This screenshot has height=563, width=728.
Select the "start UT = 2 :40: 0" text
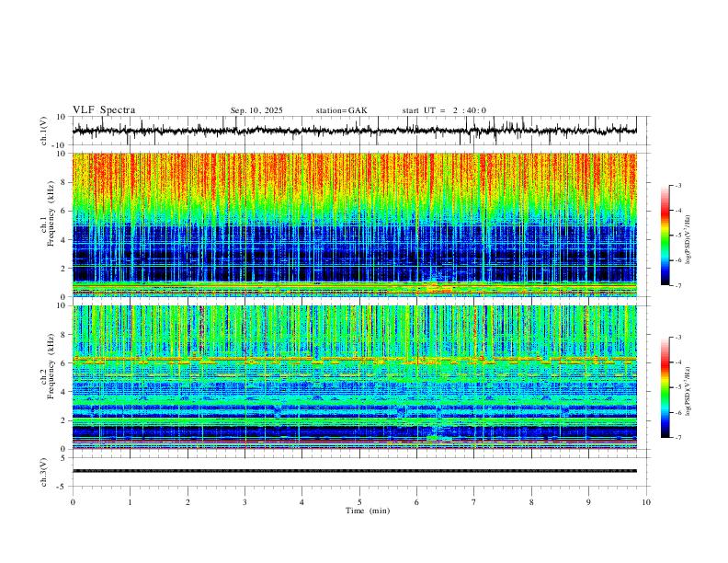tap(444, 110)
